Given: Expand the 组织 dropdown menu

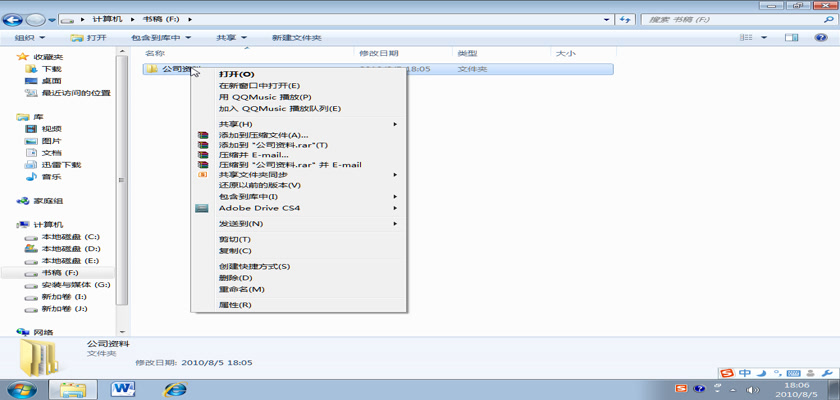Looking at the screenshot, I should pyautogui.click(x=29, y=38).
